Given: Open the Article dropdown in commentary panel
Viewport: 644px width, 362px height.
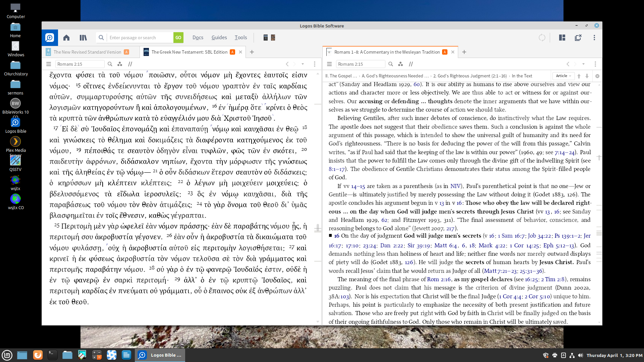Looking at the screenshot, I should tap(563, 76).
